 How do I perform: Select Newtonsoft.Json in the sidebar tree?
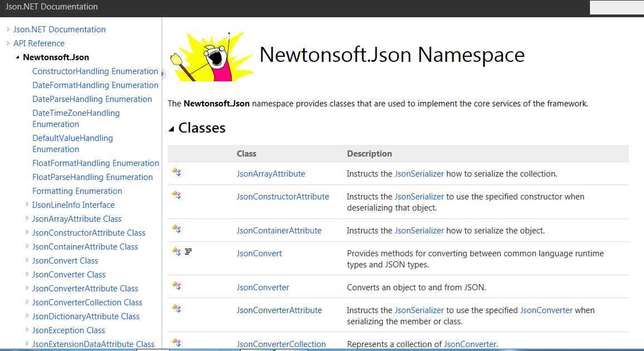click(x=56, y=57)
